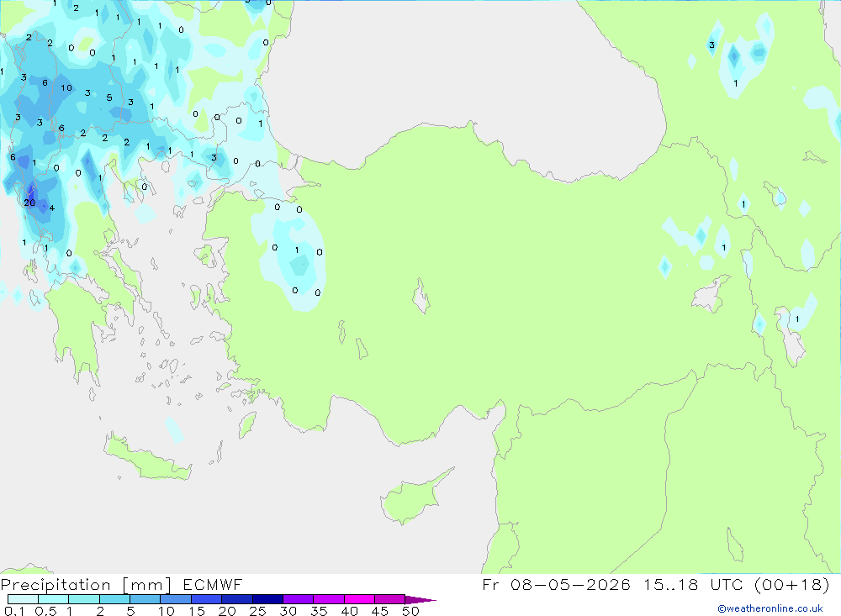Click the 25–30 mm legend color swatch

click(x=267, y=599)
